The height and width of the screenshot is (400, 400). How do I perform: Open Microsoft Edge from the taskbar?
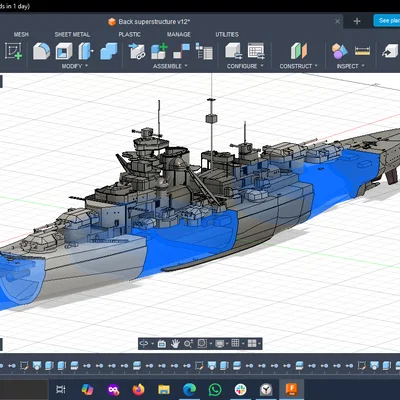(189, 389)
